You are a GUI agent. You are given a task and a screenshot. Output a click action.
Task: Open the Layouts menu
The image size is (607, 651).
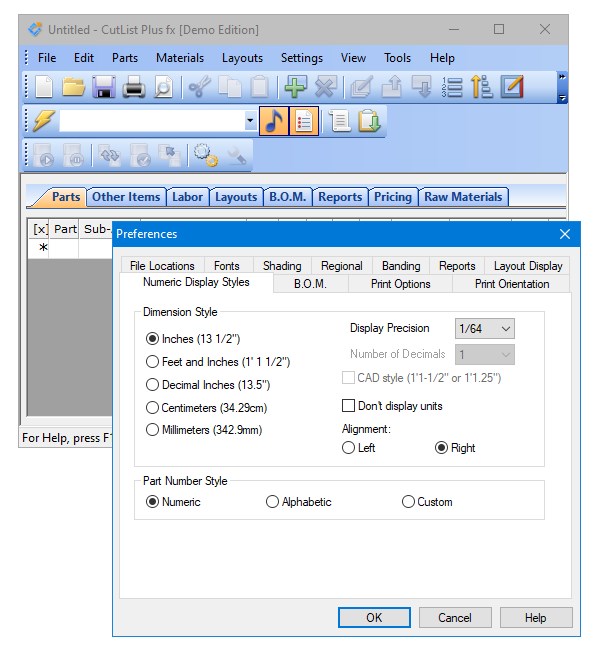click(x=242, y=58)
